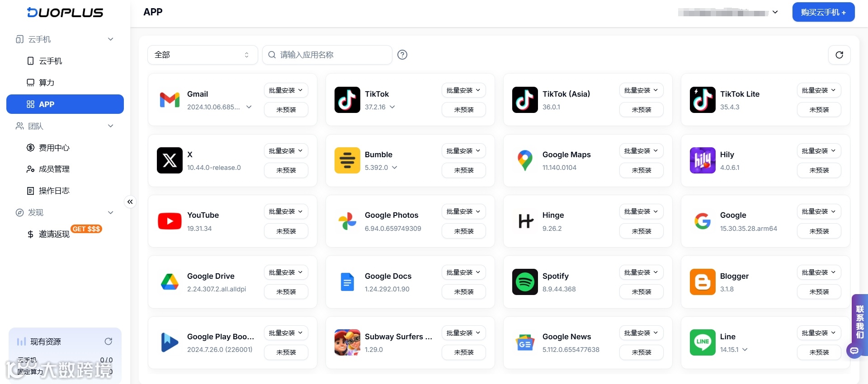This screenshot has height=384, width=868.
Task: Select the APP menu item
Action: tap(65, 104)
